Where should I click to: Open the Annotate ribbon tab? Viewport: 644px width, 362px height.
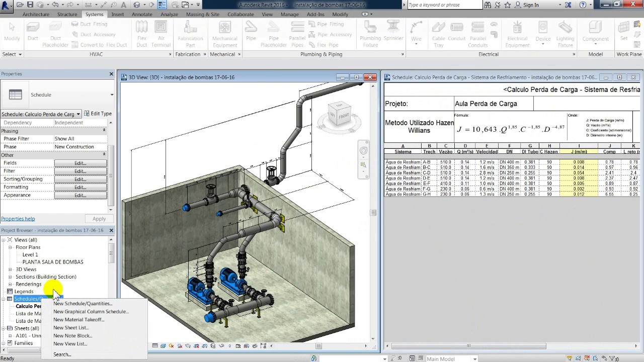(x=142, y=14)
